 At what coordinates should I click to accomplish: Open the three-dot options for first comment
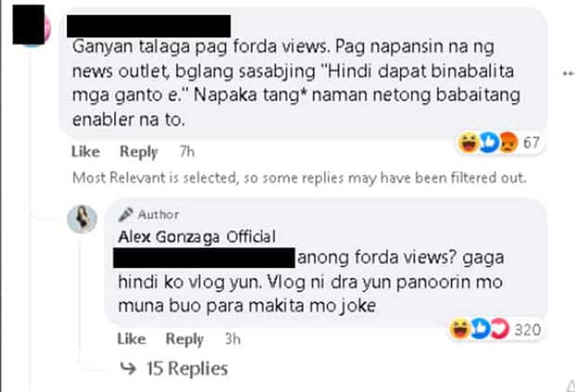[569, 74]
